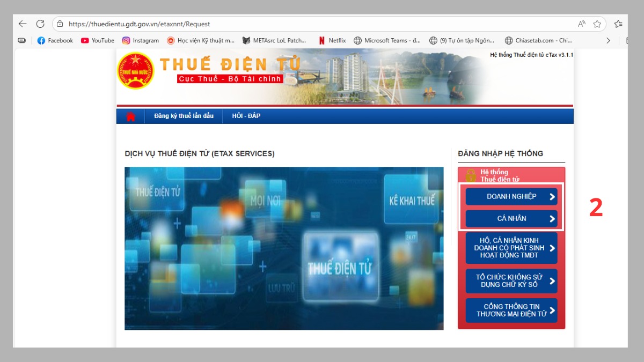Open the Instagram bookmark
Viewport: 644px width, 362px height.
pyautogui.click(x=141, y=40)
